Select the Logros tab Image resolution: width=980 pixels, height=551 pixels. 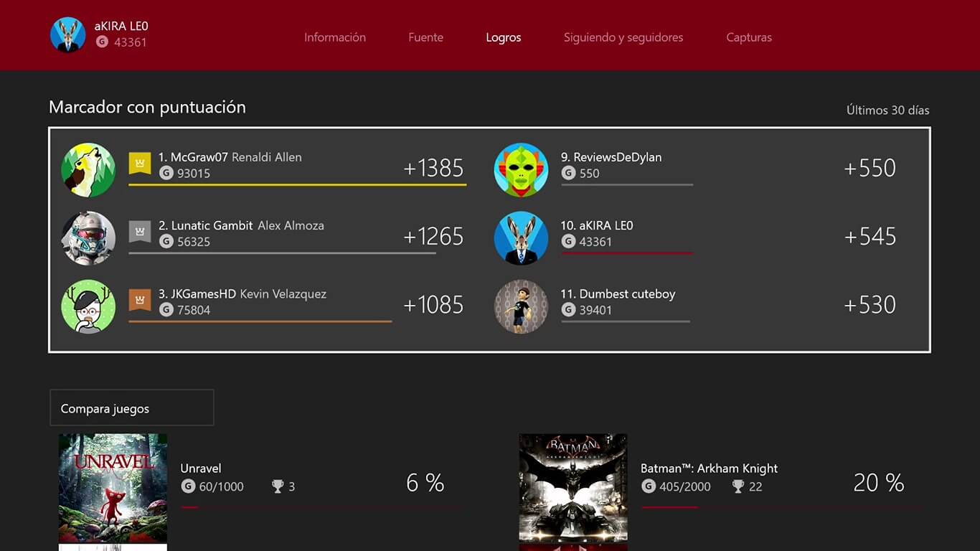(x=504, y=37)
